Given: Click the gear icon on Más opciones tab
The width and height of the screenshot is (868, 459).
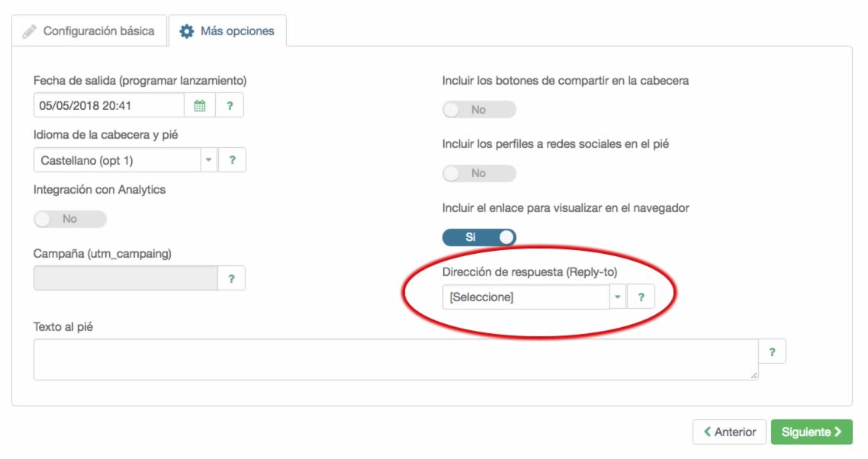Looking at the screenshot, I should [186, 31].
